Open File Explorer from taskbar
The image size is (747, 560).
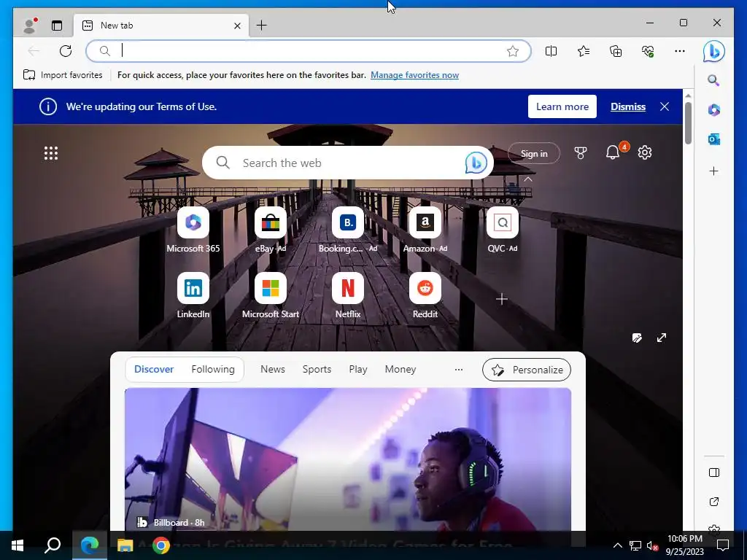coord(125,545)
